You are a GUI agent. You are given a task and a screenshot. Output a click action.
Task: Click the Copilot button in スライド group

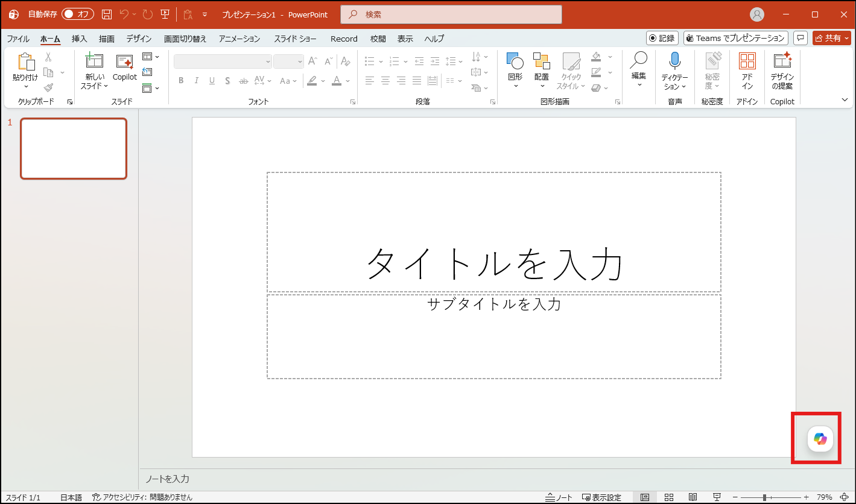click(125, 67)
